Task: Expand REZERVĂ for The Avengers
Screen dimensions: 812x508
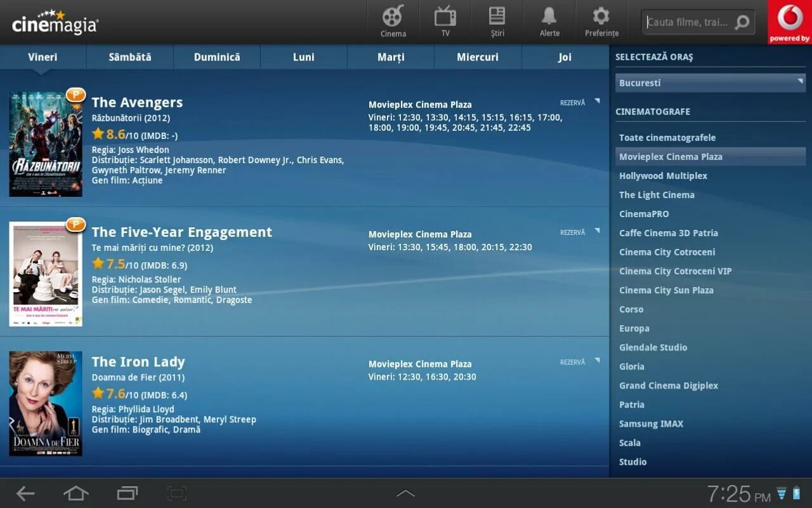Action: [580, 102]
